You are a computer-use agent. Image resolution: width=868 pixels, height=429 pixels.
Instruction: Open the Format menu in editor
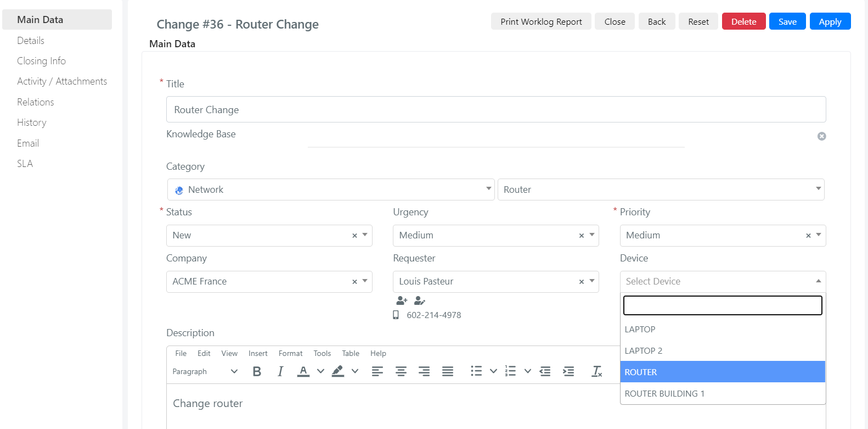click(290, 353)
